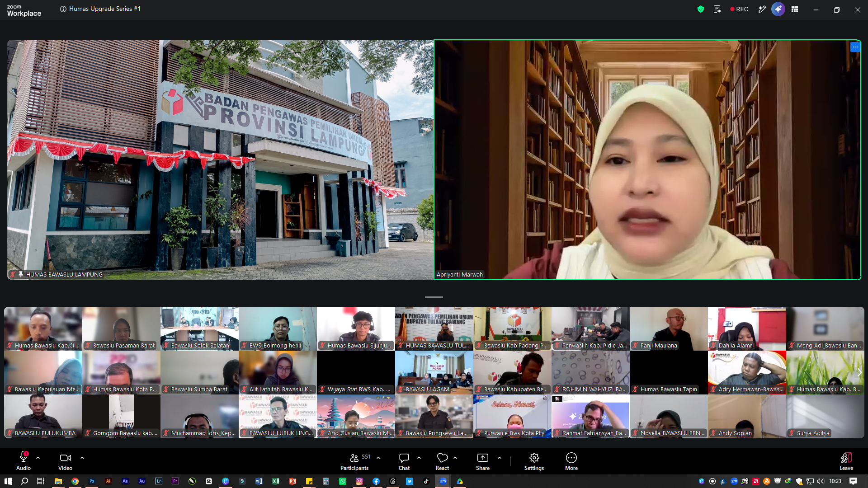Viewport: 868px width, 488px height.
Task: Click the green encryption shield icon
Action: pyautogui.click(x=701, y=9)
